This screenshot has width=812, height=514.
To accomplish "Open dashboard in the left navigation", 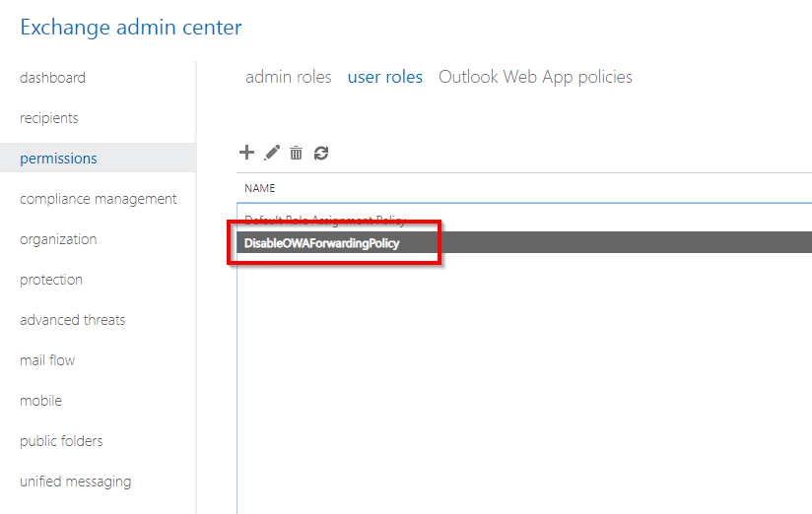I will 52,78.
